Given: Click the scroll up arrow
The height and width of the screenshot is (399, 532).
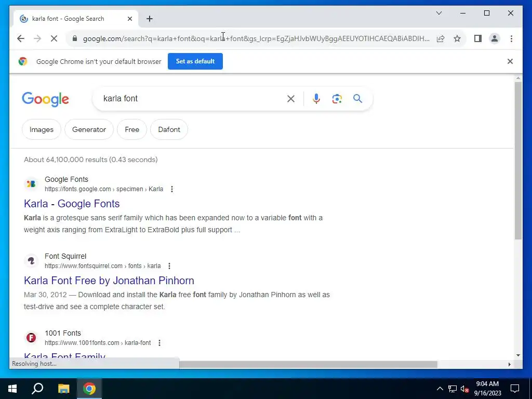Looking at the screenshot, I should coord(518,78).
